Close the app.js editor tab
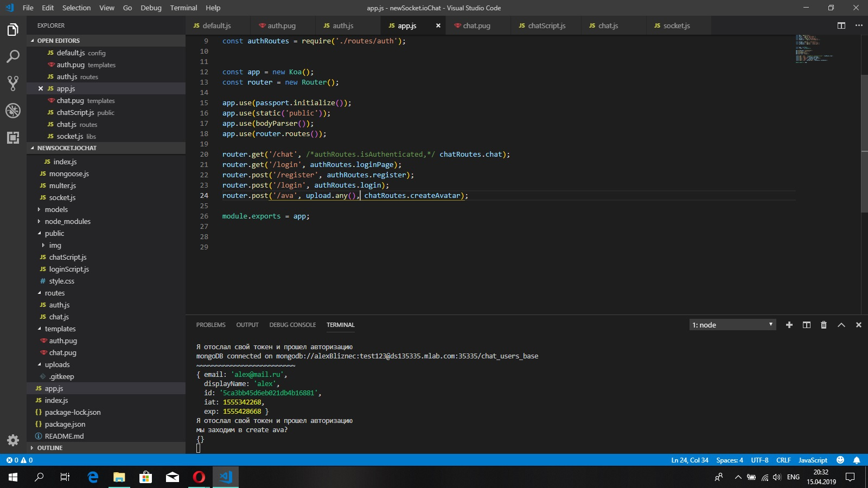868x488 pixels. pyautogui.click(x=438, y=25)
